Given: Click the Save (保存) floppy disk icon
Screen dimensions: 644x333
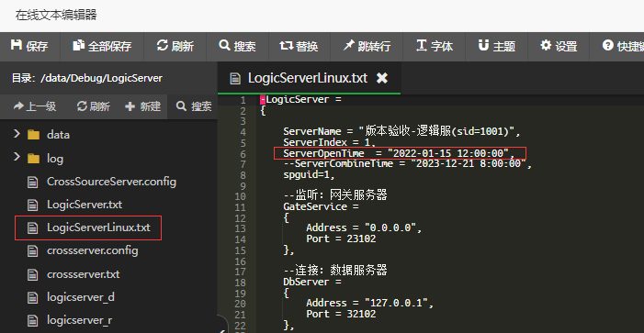Looking at the screenshot, I should 17,45.
